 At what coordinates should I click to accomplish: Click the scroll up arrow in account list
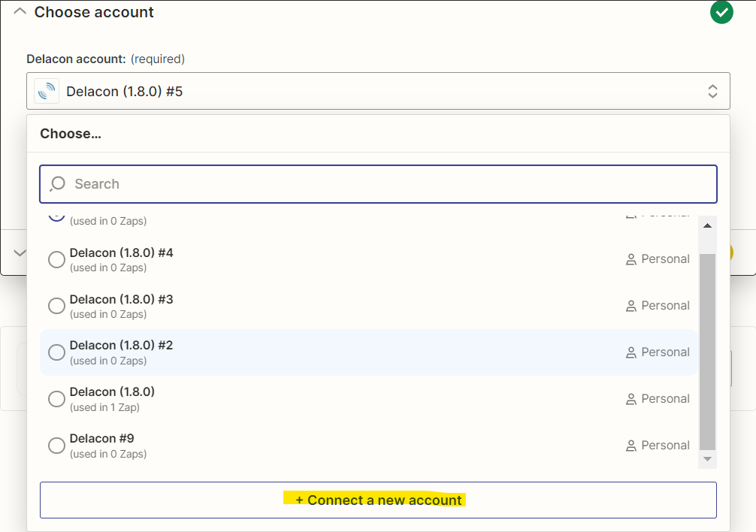(x=707, y=225)
